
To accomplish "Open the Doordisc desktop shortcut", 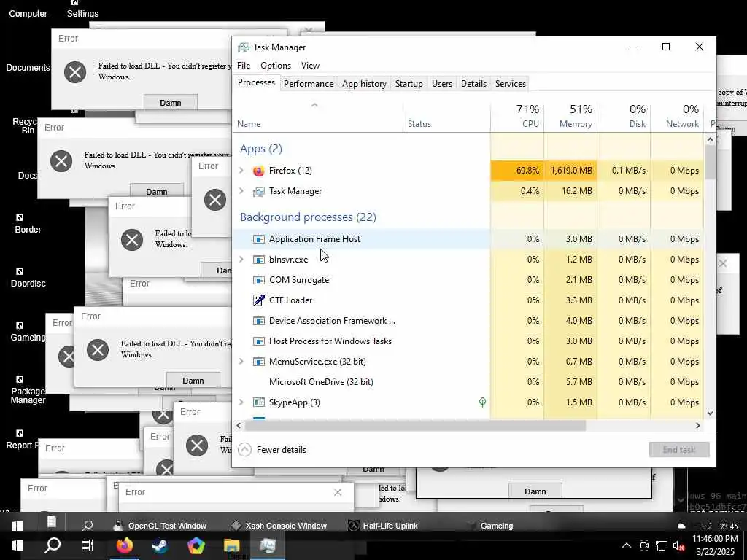I will [28, 278].
